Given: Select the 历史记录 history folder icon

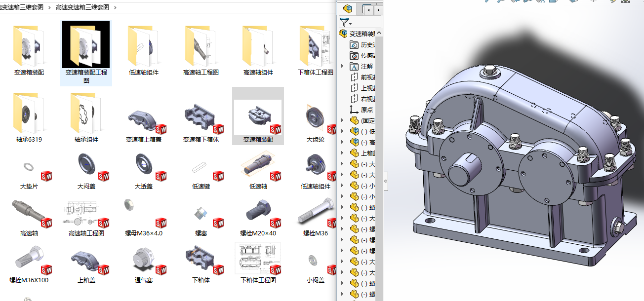Looking at the screenshot, I should click(x=354, y=45).
